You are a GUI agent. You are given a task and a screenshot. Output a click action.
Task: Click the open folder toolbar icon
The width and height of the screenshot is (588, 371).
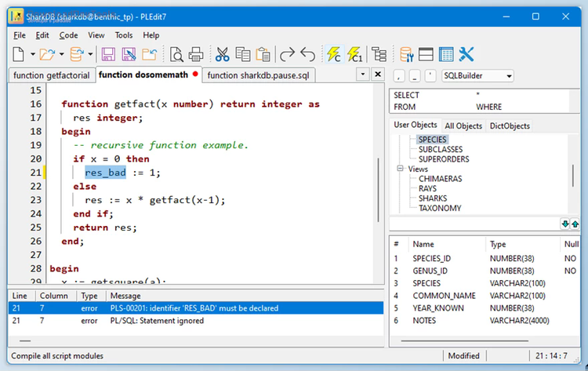(47, 54)
